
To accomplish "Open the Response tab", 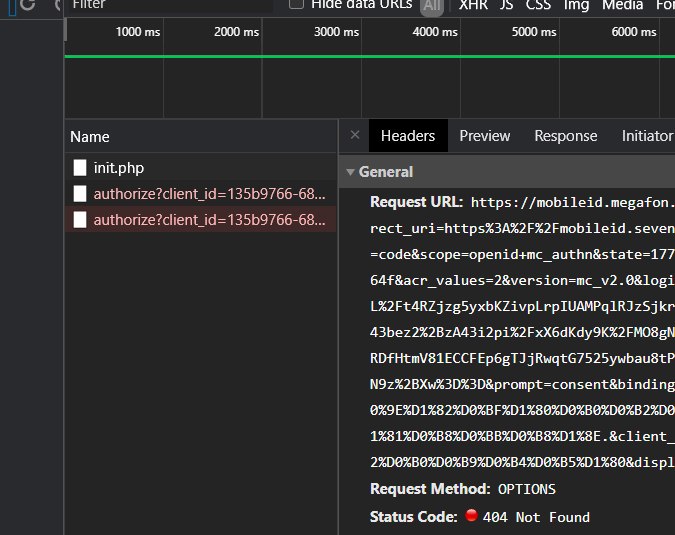I will (x=565, y=136).
